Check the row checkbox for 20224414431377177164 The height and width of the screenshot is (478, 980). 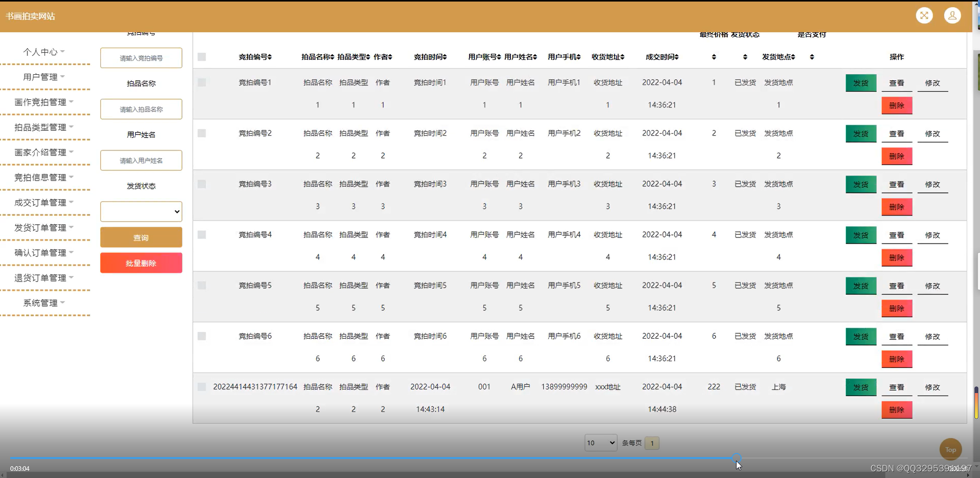[202, 387]
